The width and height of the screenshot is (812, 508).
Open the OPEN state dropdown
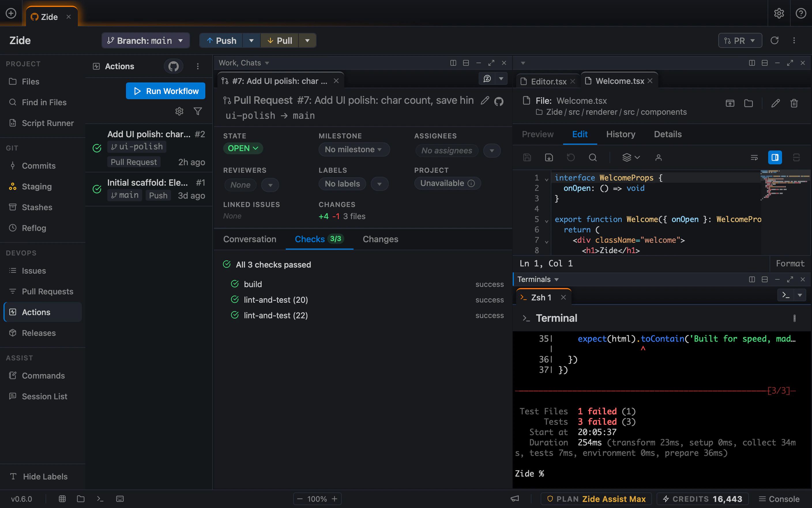pyautogui.click(x=243, y=148)
